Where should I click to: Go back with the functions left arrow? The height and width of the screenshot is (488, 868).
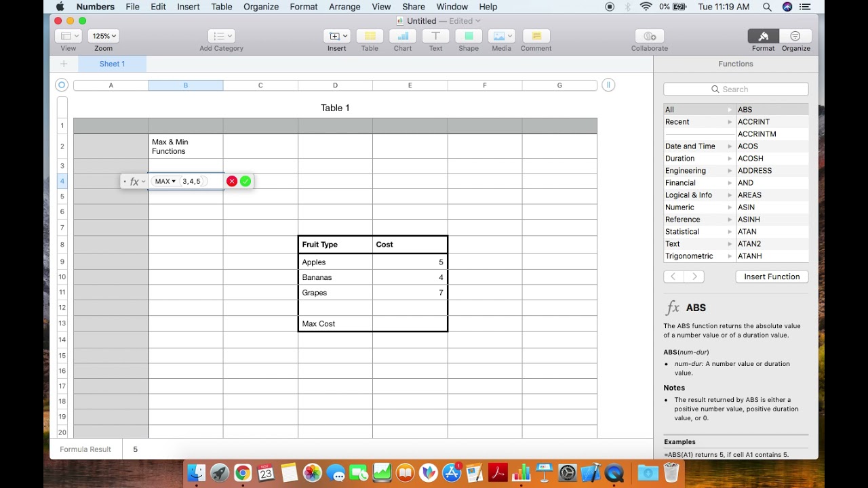point(673,277)
